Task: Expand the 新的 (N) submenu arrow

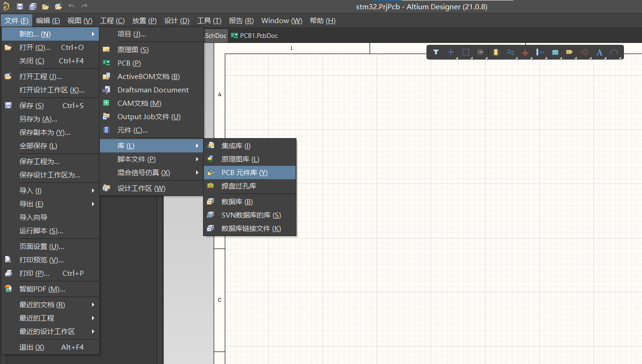Action: 93,34
